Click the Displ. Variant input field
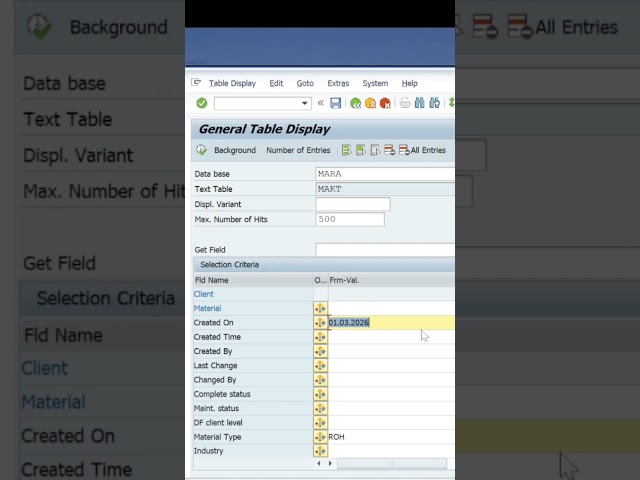This screenshot has height=480, width=640. pyautogui.click(x=353, y=204)
